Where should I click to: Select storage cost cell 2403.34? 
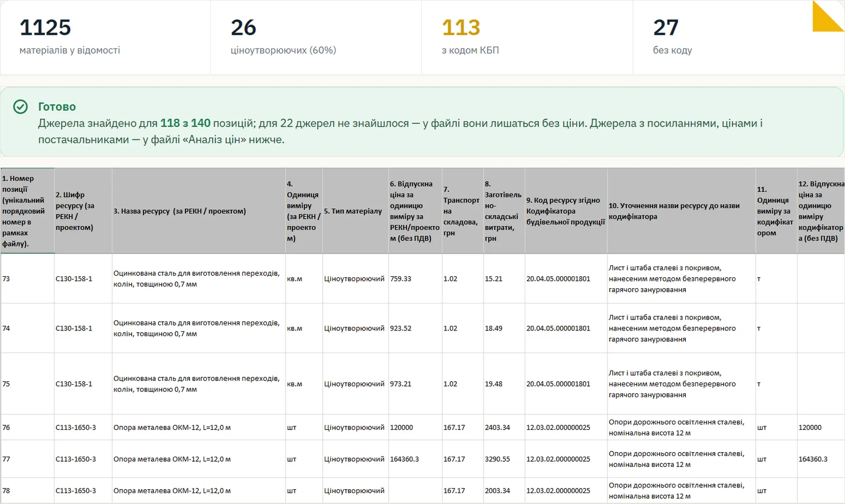504,427
